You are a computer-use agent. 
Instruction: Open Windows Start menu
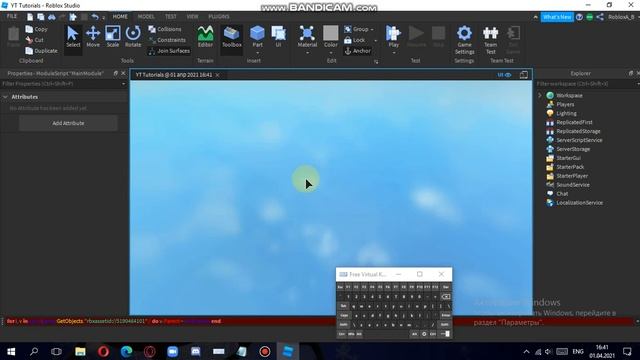(x=11, y=351)
